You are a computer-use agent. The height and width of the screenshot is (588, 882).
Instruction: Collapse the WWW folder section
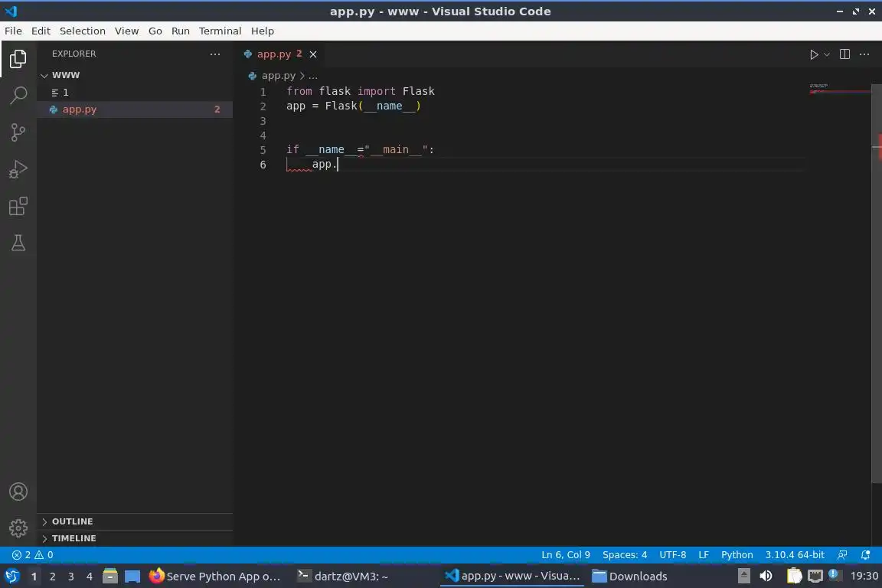(135, 75)
